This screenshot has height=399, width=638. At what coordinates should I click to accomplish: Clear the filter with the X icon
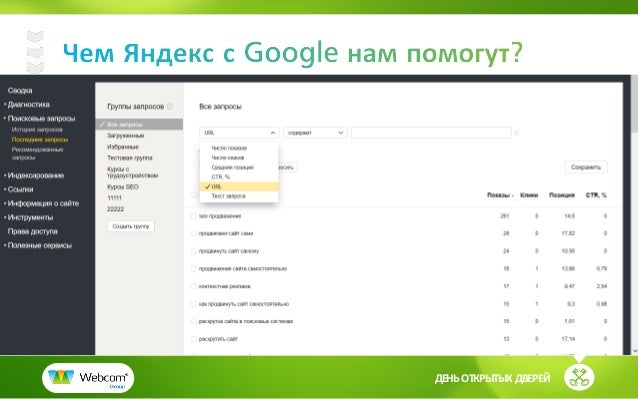pos(516,133)
